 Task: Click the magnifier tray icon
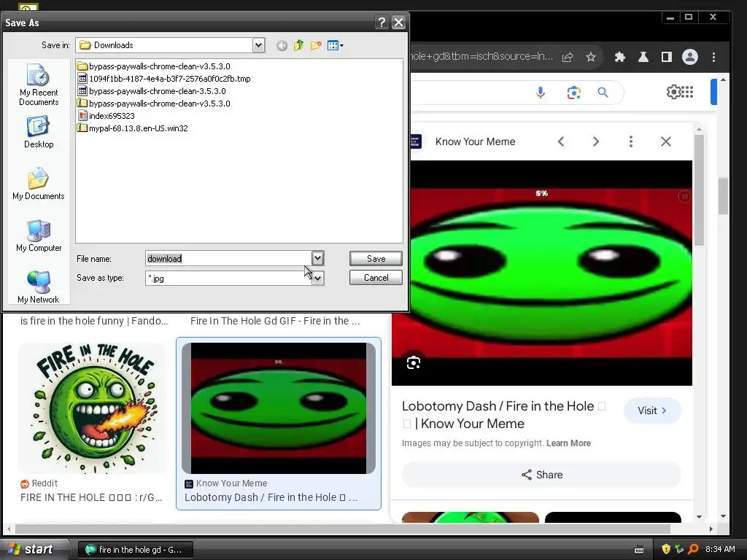tap(693, 549)
